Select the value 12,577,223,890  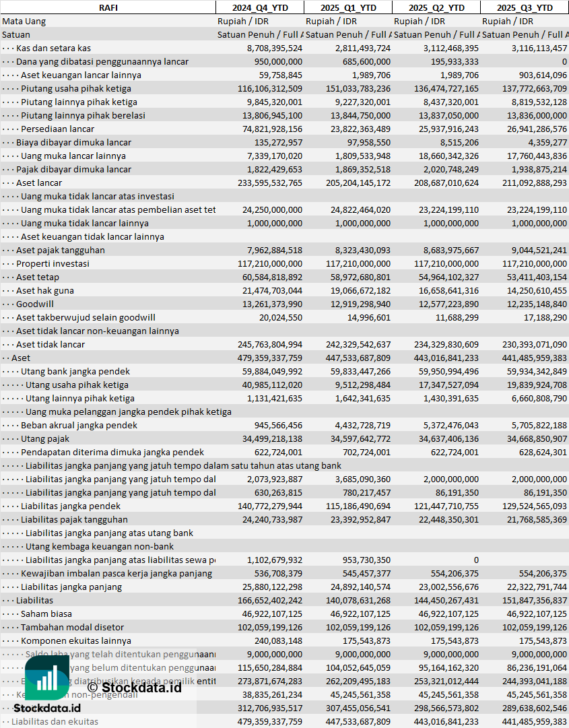click(x=448, y=304)
